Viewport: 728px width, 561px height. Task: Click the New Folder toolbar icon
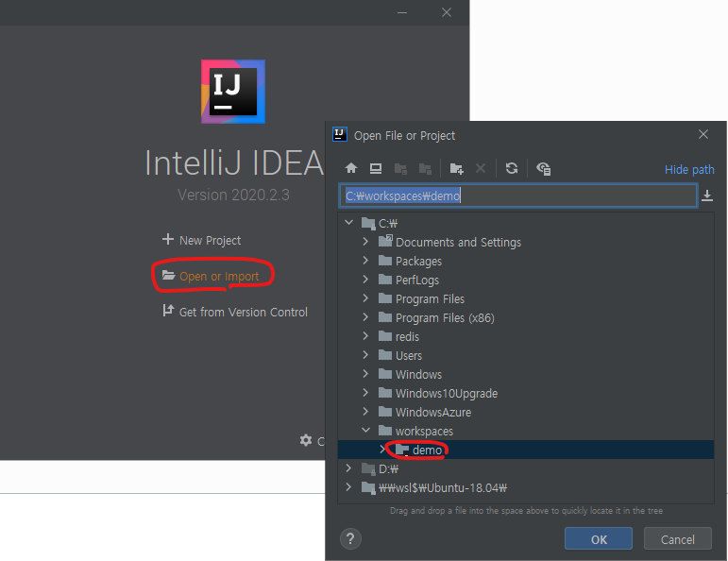[456, 168]
